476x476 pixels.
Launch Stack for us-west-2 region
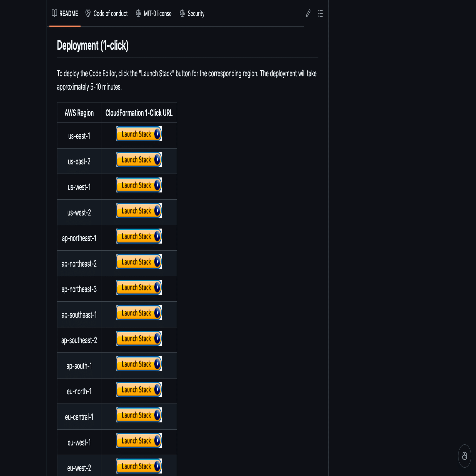139,211
